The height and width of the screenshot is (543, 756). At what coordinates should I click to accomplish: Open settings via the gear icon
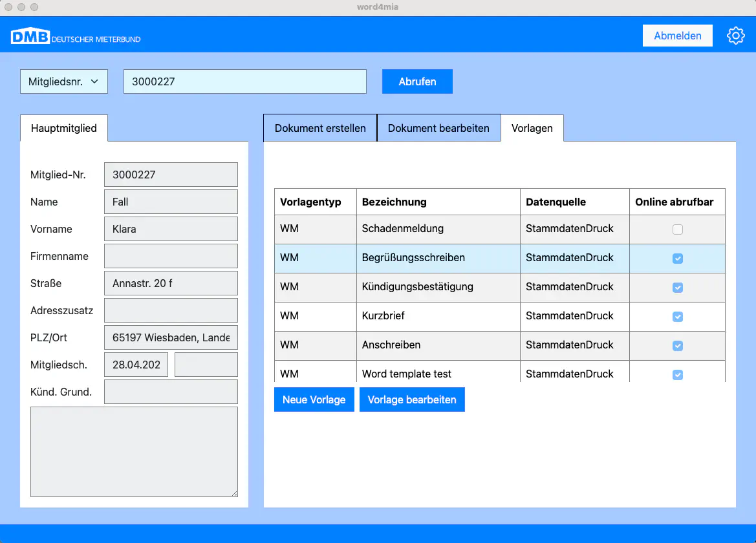coord(736,36)
